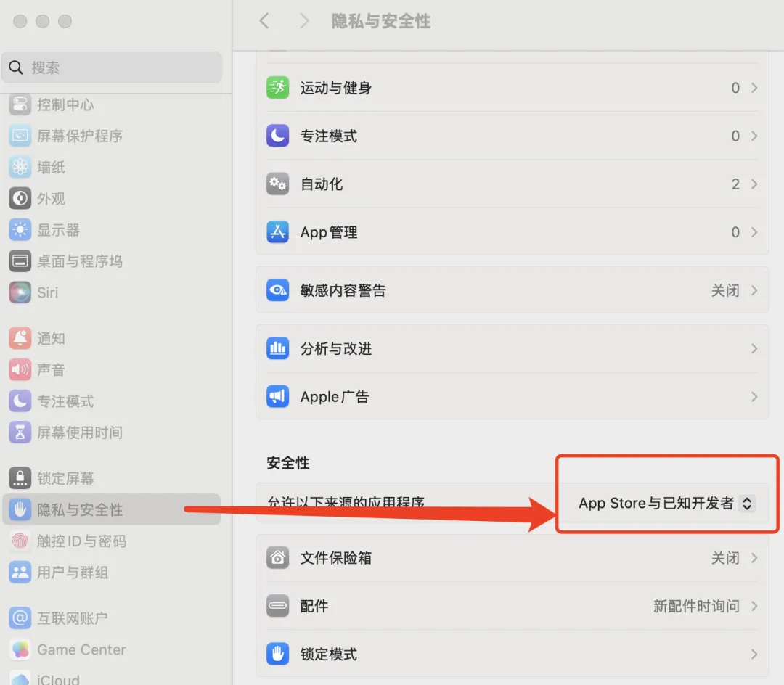The width and height of the screenshot is (784, 685).
Task: Click Focus (专注模式) moon icon in main list
Action: [x=277, y=136]
